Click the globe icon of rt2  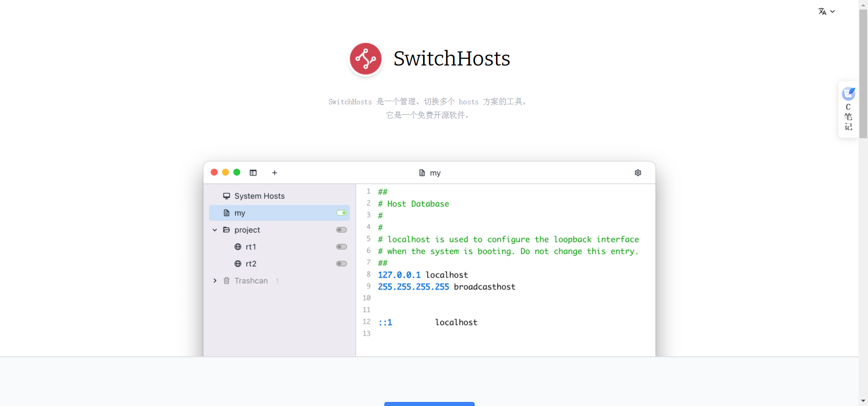click(x=238, y=264)
